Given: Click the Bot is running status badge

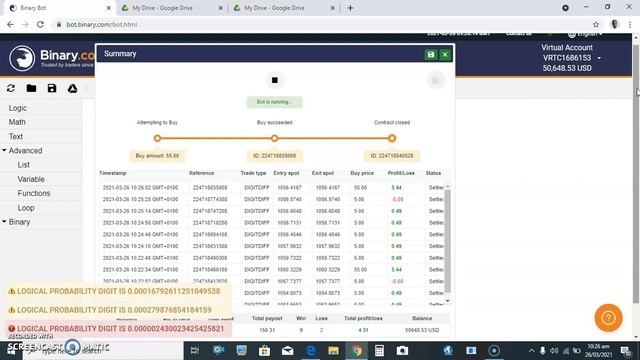Looking at the screenshot, I should click(x=274, y=102).
